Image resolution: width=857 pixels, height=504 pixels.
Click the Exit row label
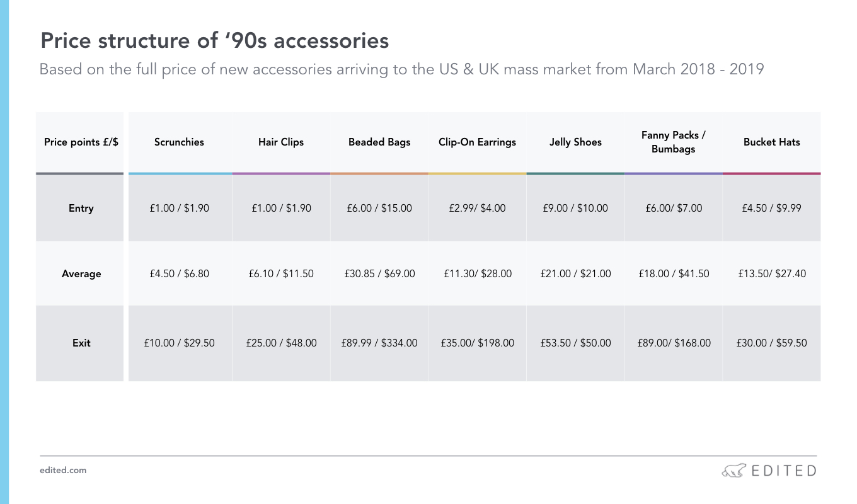pos(81,343)
